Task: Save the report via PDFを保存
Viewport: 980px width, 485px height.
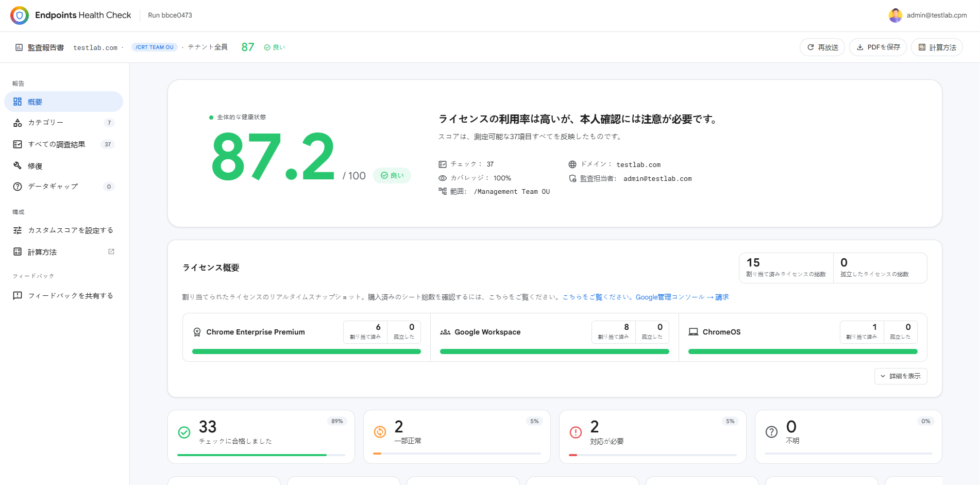Action: (x=878, y=47)
